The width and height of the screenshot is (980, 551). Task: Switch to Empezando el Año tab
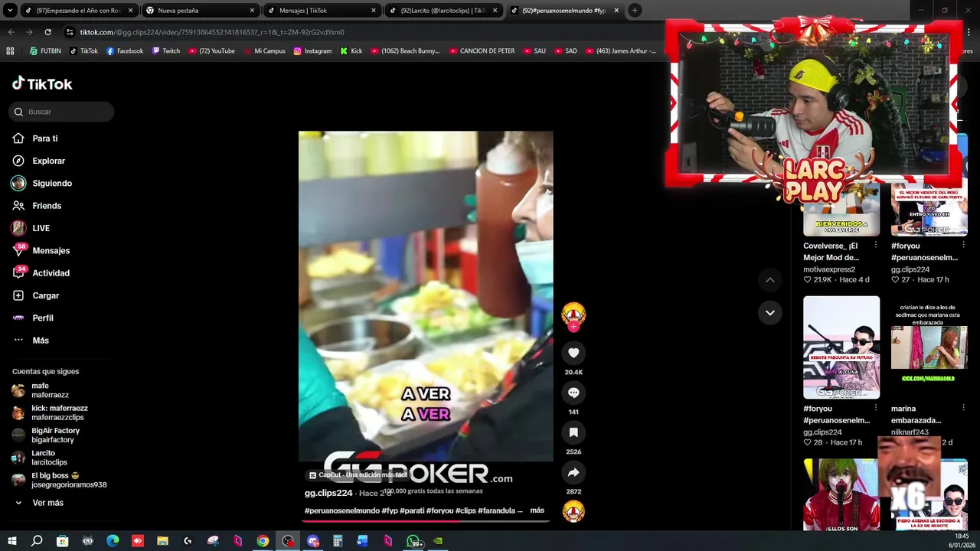coord(79,11)
